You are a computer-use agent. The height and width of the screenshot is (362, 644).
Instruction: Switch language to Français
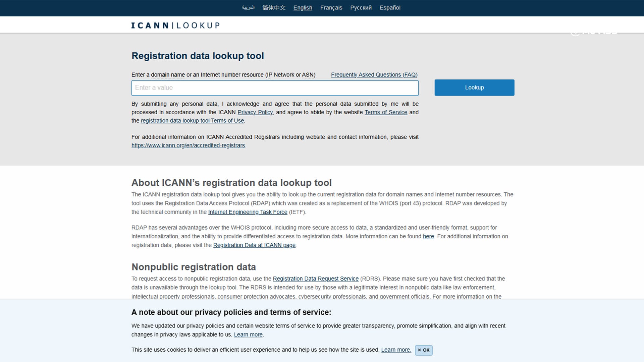pyautogui.click(x=331, y=7)
